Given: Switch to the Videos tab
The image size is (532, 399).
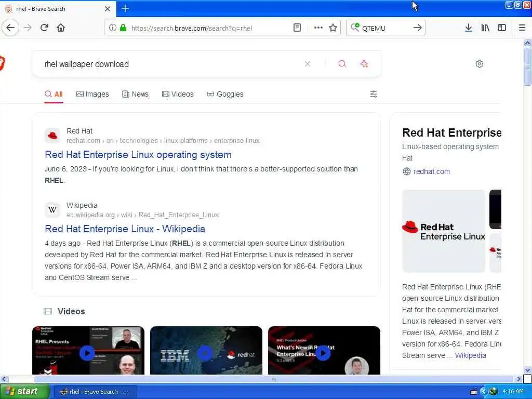Looking at the screenshot, I should pyautogui.click(x=178, y=94).
